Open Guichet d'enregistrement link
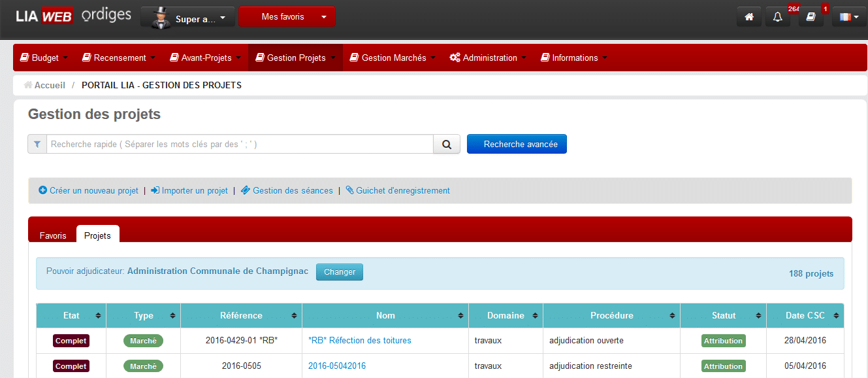Viewport: 868px width, 378px height. [398, 191]
